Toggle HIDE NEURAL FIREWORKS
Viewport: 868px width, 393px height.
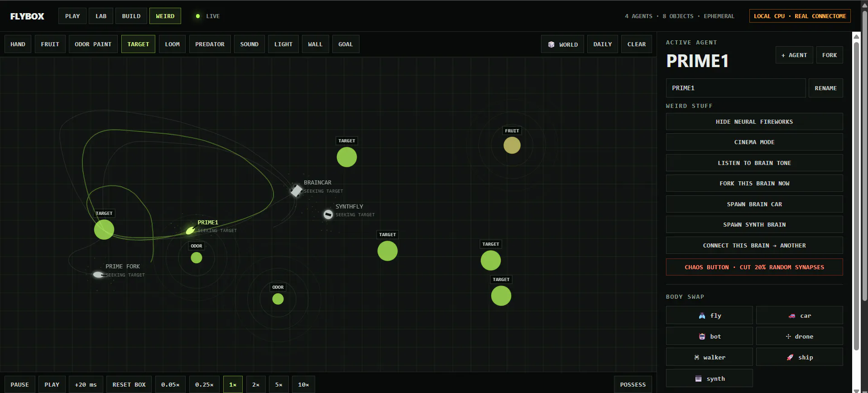tap(754, 121)
